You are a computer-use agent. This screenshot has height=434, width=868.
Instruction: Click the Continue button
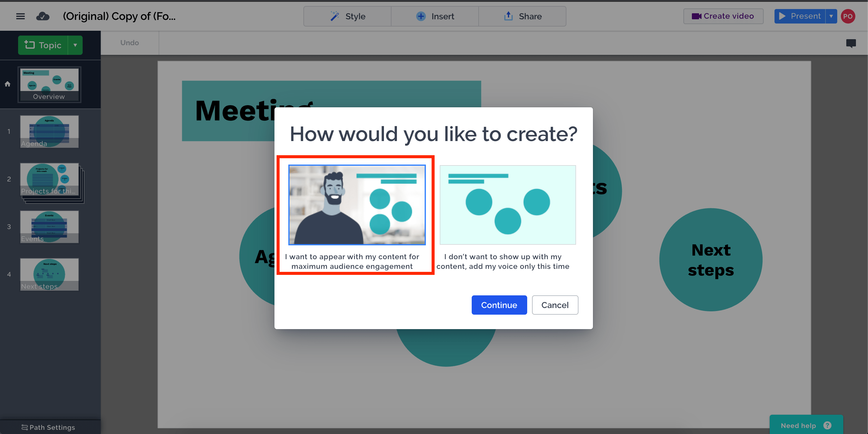tap(499, 305)
